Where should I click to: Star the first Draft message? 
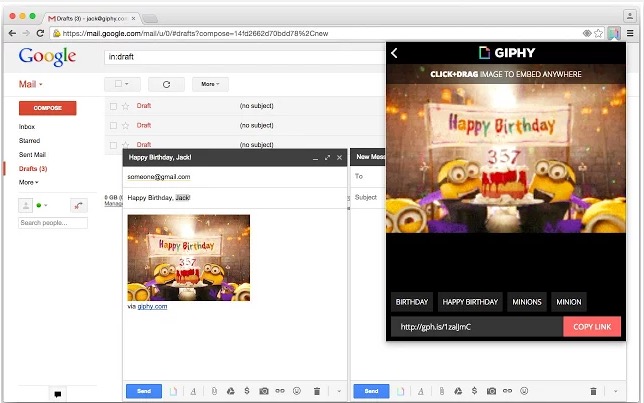pyautogui.click(x=126, y=106)
